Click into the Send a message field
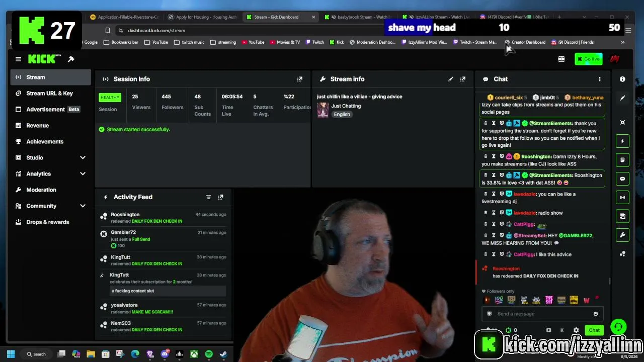644x362 pixels. (x=542, y=314)
